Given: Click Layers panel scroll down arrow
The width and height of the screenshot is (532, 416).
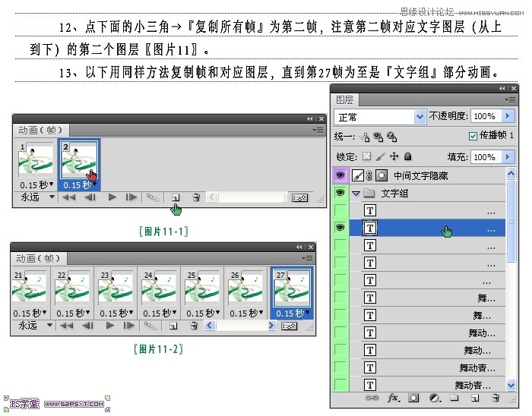Looking at the screenshot, I should pyautogui.click(x=511, y=385).
